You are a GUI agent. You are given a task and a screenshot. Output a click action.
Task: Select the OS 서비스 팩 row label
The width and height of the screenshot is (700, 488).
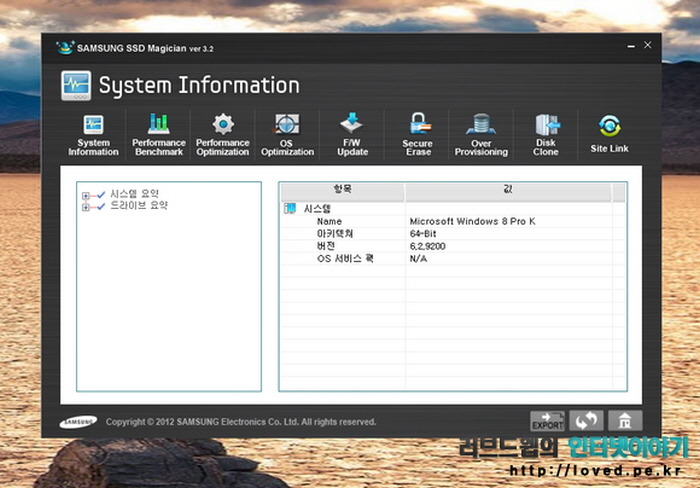click(x=345, y=259)
